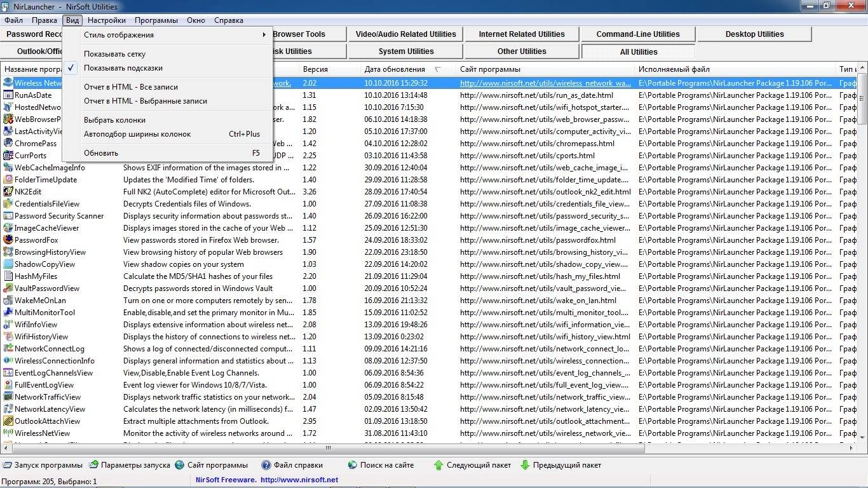The width and height of the screenshot is (868, 488).
Task: Click the NetworkConnectLog program icon
Action: 8,349
